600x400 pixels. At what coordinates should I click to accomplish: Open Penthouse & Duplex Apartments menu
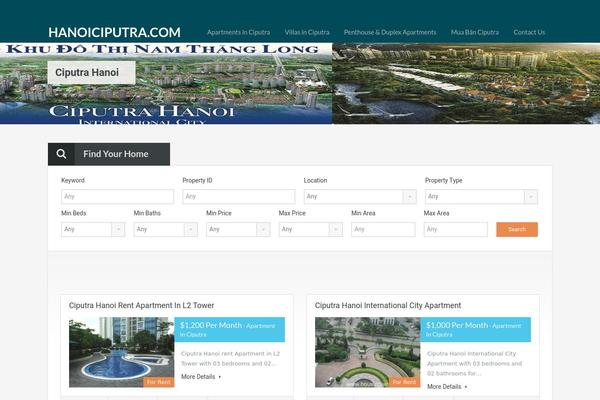click(x=390, y=33)
